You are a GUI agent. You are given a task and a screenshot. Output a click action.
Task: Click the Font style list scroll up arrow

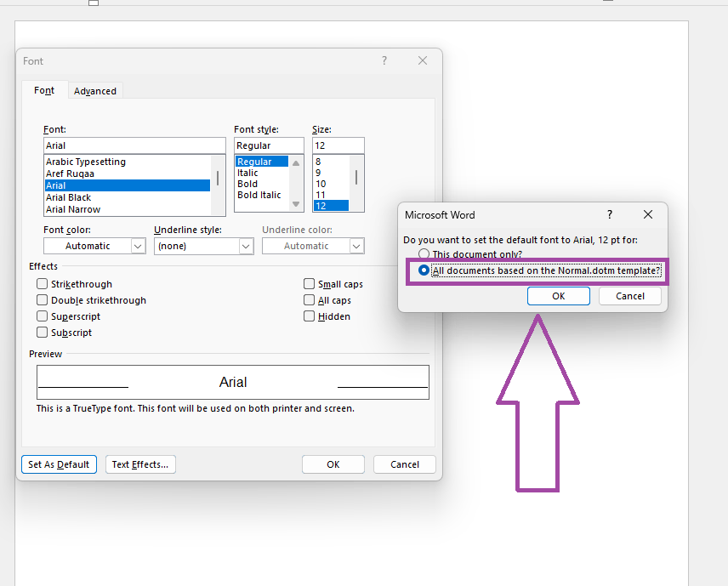point(296,162)
